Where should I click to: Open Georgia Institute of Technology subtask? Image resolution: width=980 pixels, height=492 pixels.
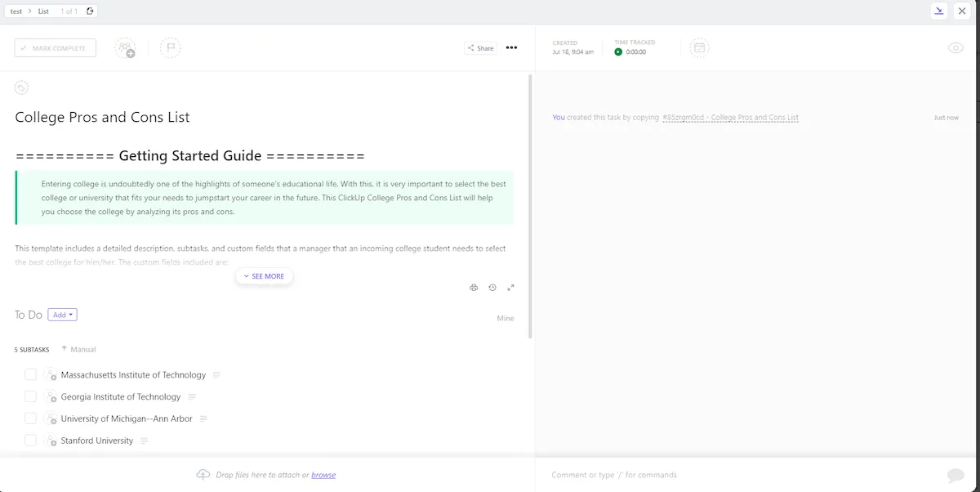[x=121, y=397]
